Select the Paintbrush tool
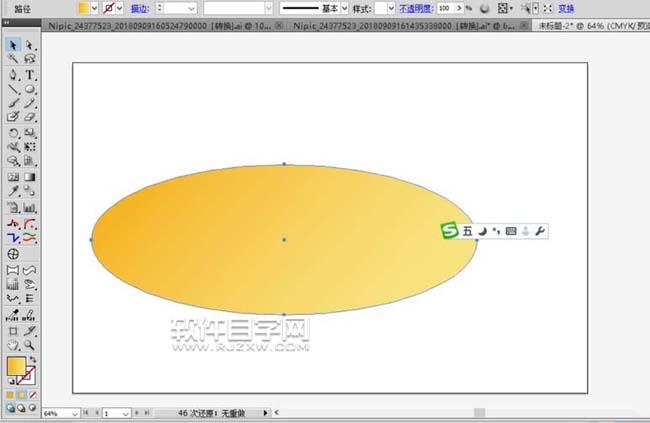Screen dimensions: 650x423 [13, 103]
